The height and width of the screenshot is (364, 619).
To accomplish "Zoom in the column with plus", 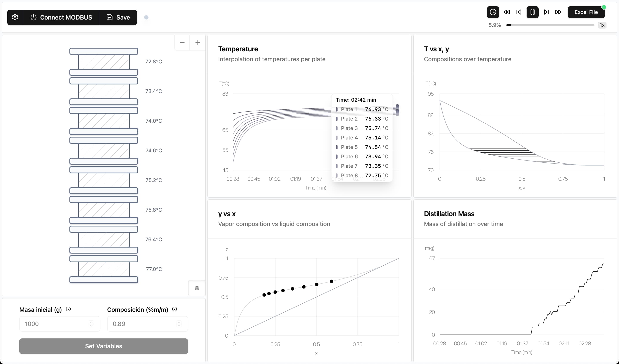I will pyautogui.click(x=198, y=43).
